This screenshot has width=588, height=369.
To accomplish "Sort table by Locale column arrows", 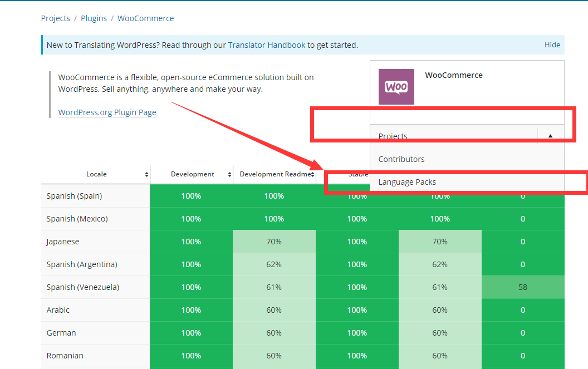I will tap(146, 174).
